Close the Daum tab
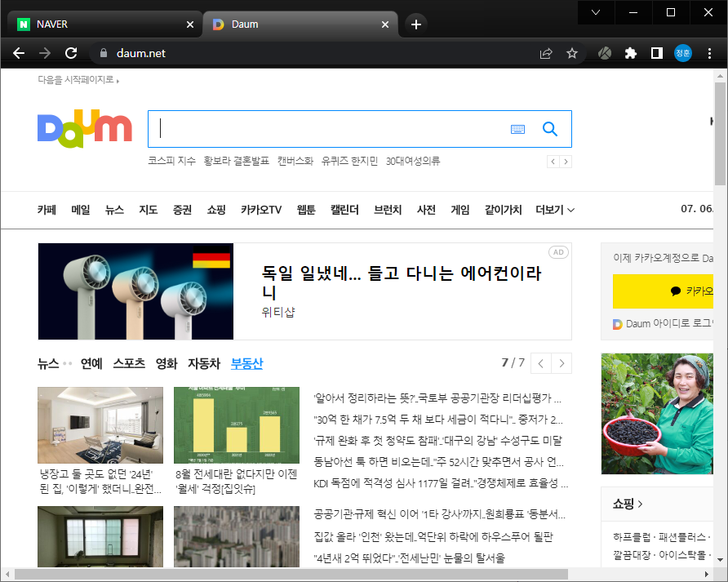 (x=385, y=24)
